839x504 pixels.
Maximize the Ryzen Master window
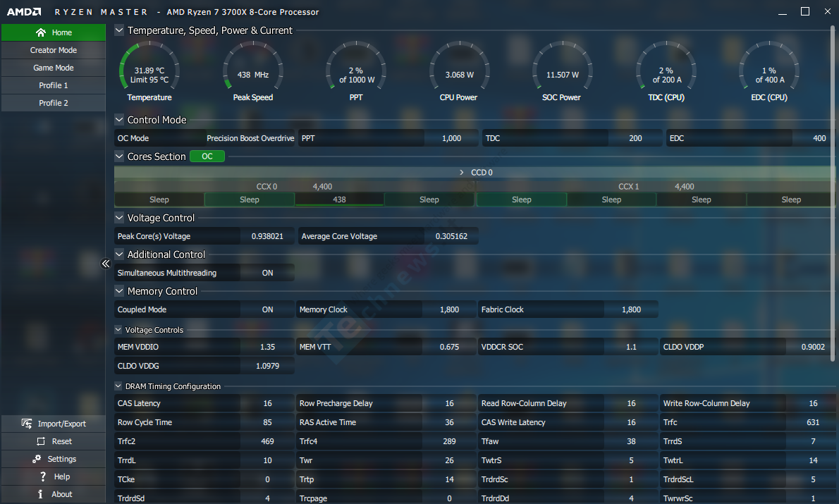[804, 12]
